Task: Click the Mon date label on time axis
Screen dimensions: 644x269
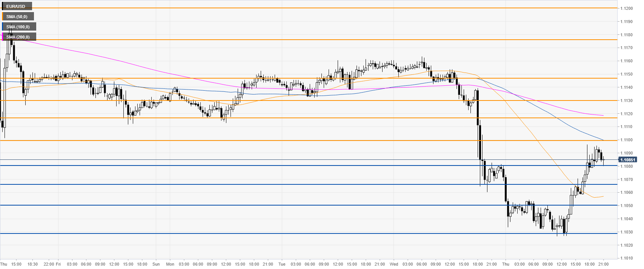Action: 170,264
